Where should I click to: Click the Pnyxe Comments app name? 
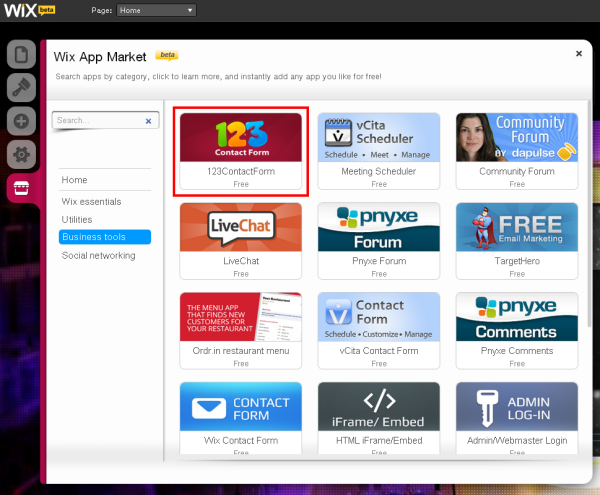tap(517, 351)
